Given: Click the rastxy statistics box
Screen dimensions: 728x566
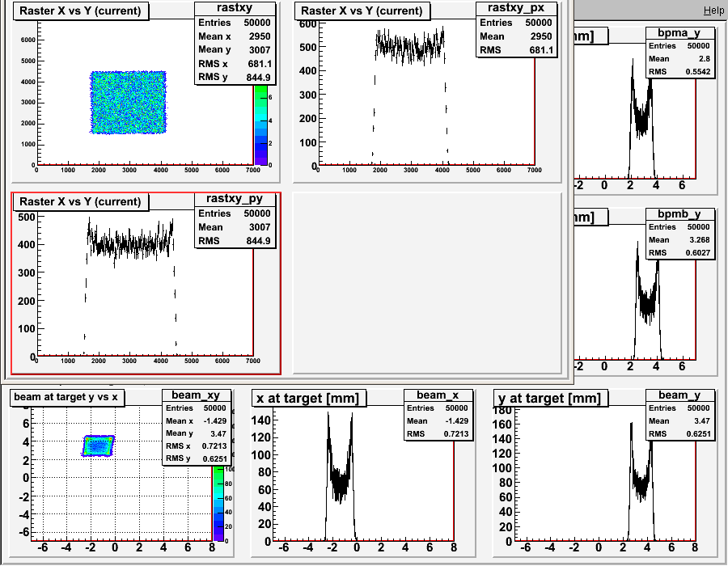Looking at the screenshot, I should pos(235,44).
